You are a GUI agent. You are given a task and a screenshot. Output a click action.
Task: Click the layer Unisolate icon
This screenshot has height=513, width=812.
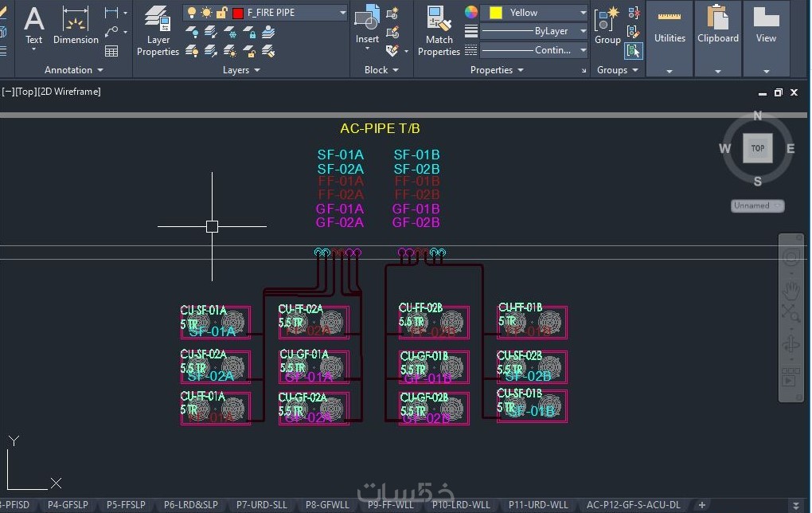[211, 51]
